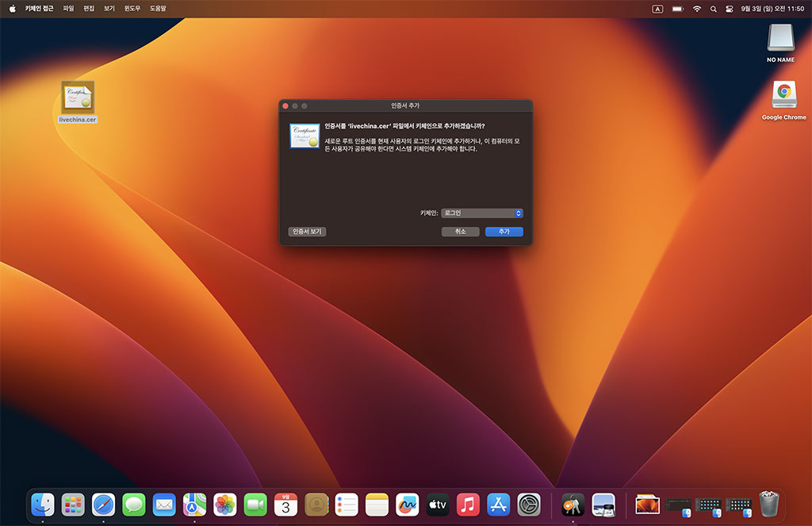The height and width of the screenshot is (526, 812).
Task: Open Music app in the Dock
Action: pyautogui.click(x=468, y=505)
